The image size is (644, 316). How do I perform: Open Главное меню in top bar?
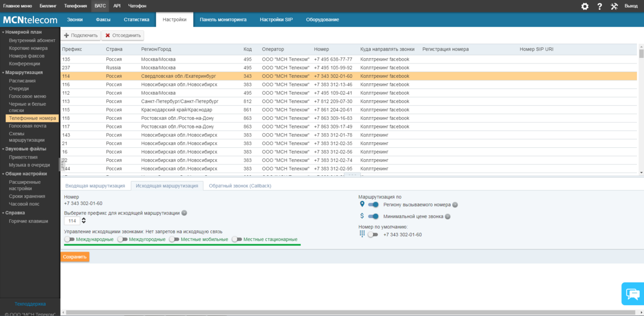[18, 6]
